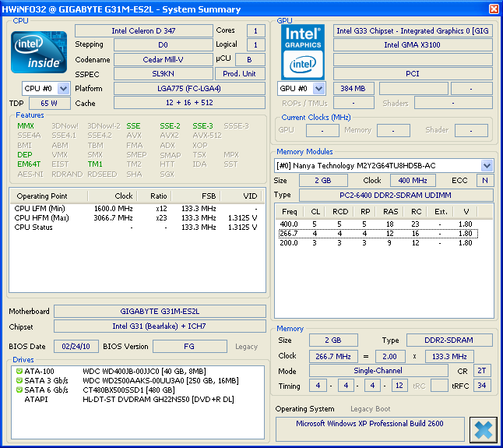Click the Operating Point column header
Viewport: 503px width, 448px height.
(x=42, y=196)
